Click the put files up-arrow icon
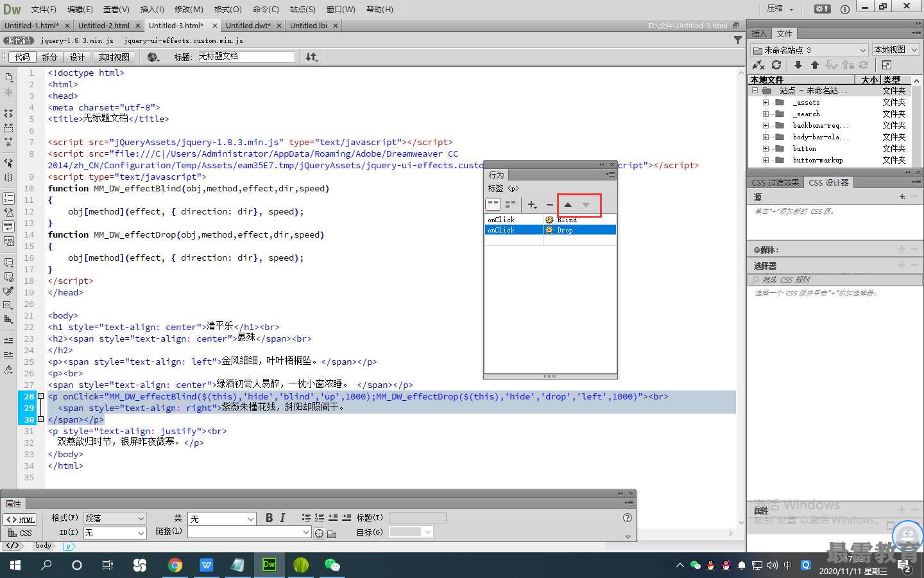 pos(815,65)
